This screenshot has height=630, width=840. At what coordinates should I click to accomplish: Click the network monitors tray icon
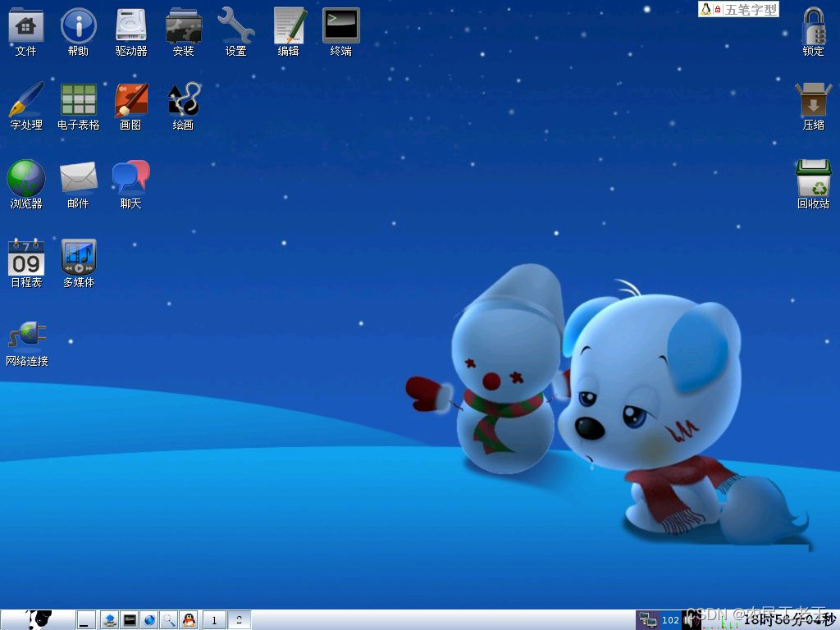(x=648, y=620)
